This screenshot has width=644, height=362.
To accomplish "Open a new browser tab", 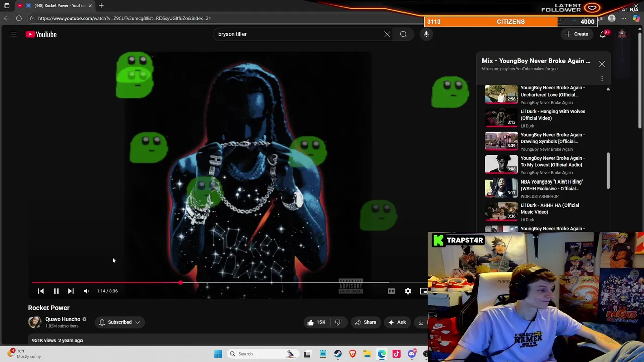I will click(x=101, y=5).
